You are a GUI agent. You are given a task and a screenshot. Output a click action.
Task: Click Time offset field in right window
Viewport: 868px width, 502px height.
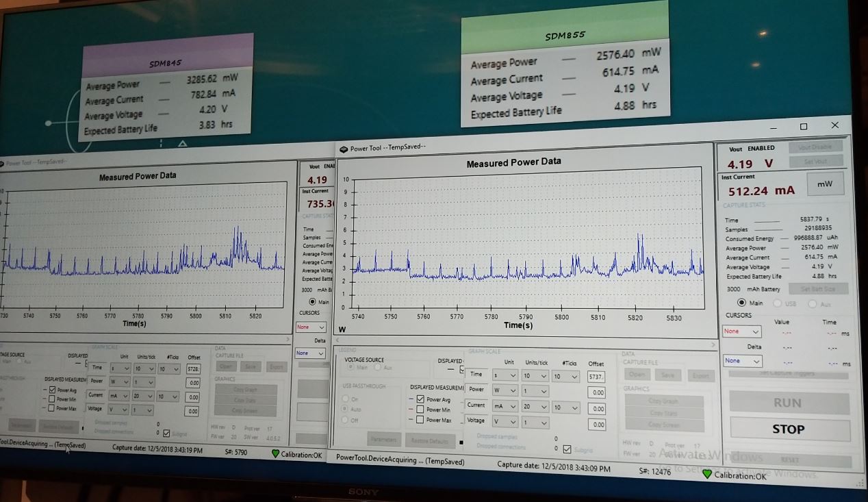(596, 377)
